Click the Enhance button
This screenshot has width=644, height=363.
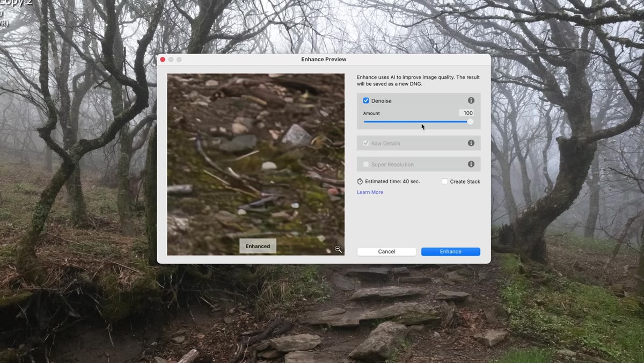tap(451, 251)
